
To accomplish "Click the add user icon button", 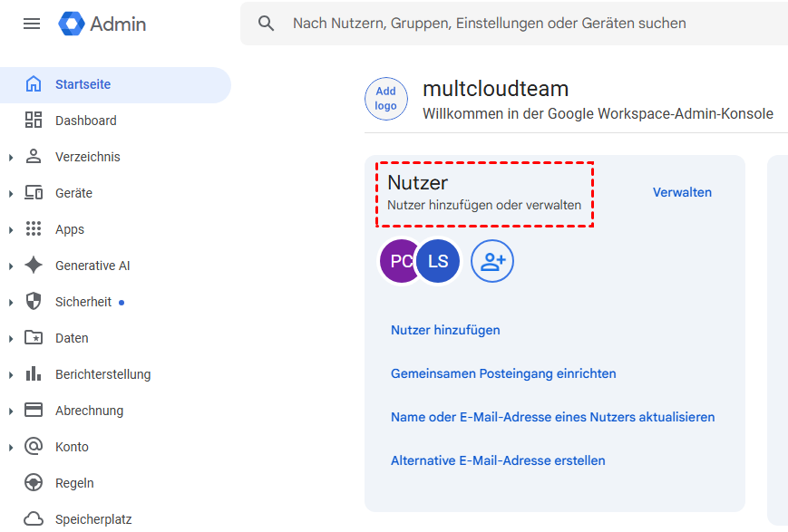I will pyautogui.click(x=492, y=262).
